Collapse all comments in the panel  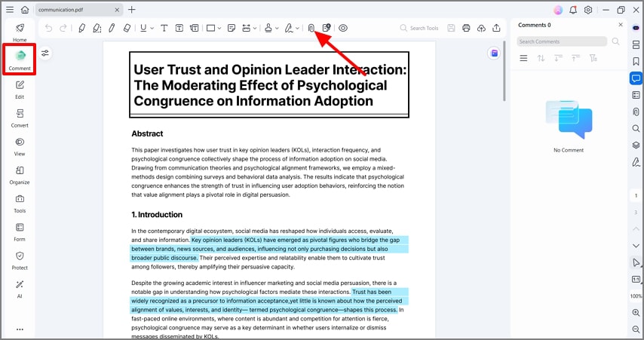pyautogui.click(x=576, y=58)
